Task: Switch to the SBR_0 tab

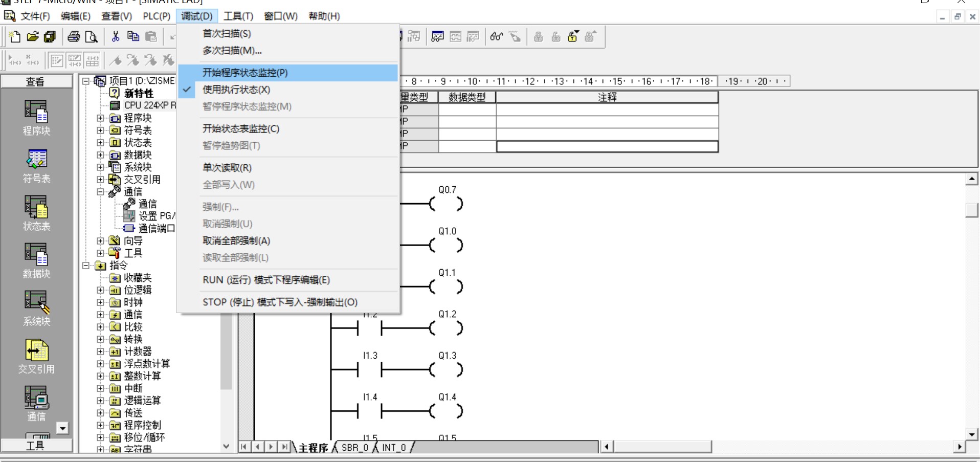Action: coord(354,448)
